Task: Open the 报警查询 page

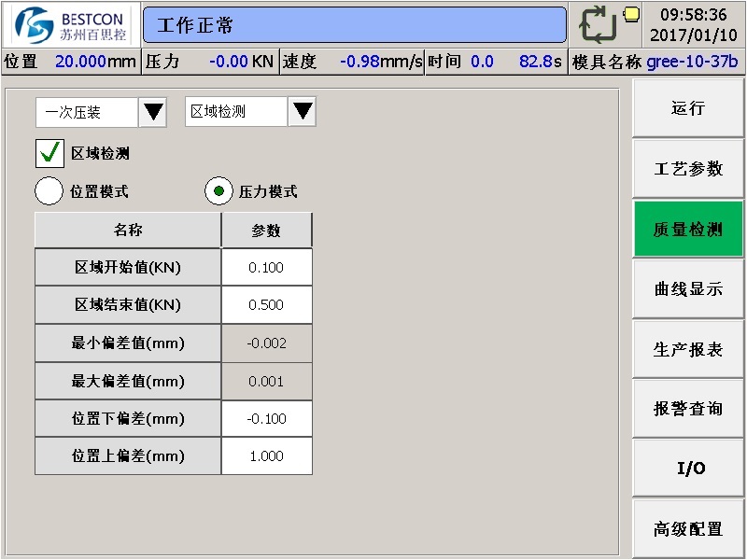Action: (x=688, y=409)
